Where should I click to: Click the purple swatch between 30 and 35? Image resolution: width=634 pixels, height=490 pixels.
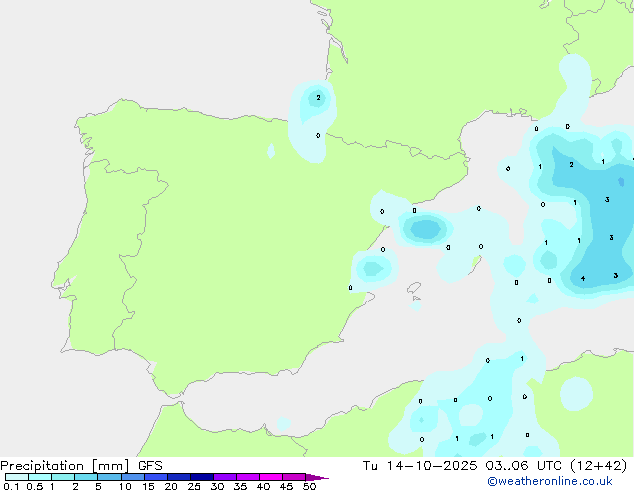click(x=225, y=477)
